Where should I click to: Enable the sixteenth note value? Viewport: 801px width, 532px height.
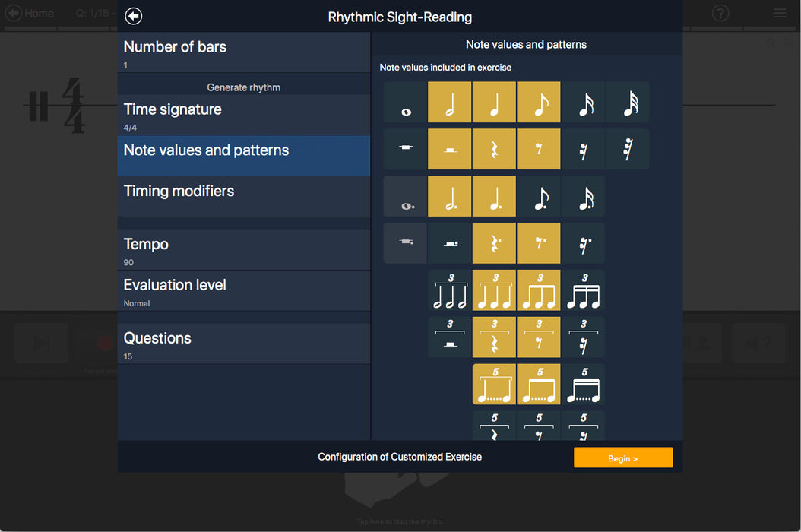tap(583, 103)
